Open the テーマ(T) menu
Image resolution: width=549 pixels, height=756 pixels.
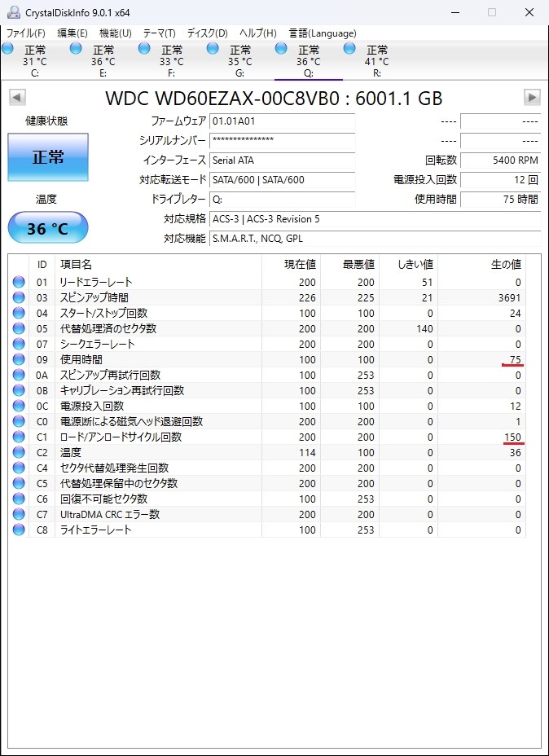tap(159, 33)
